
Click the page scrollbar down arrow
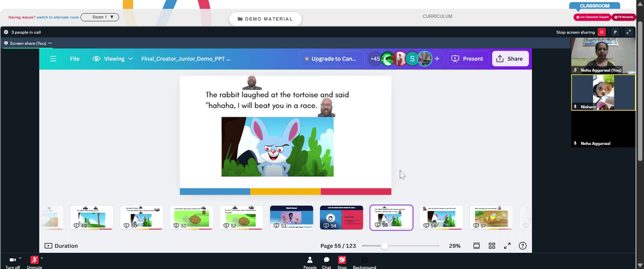coord(640,265)
